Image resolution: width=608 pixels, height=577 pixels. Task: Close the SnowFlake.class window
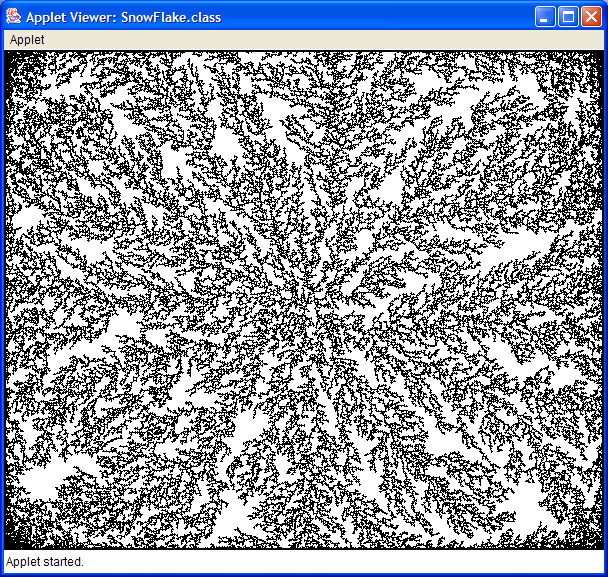[591, 17]
